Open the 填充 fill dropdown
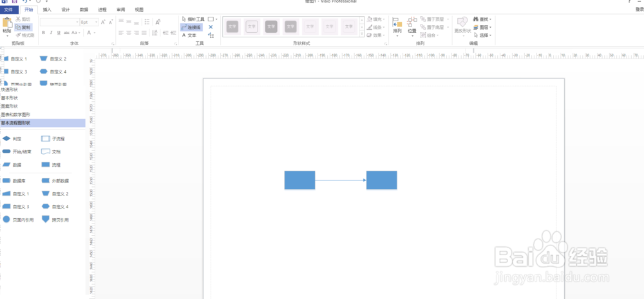The image size is (644, 299). pyautogui.click(x=375, y=19)
